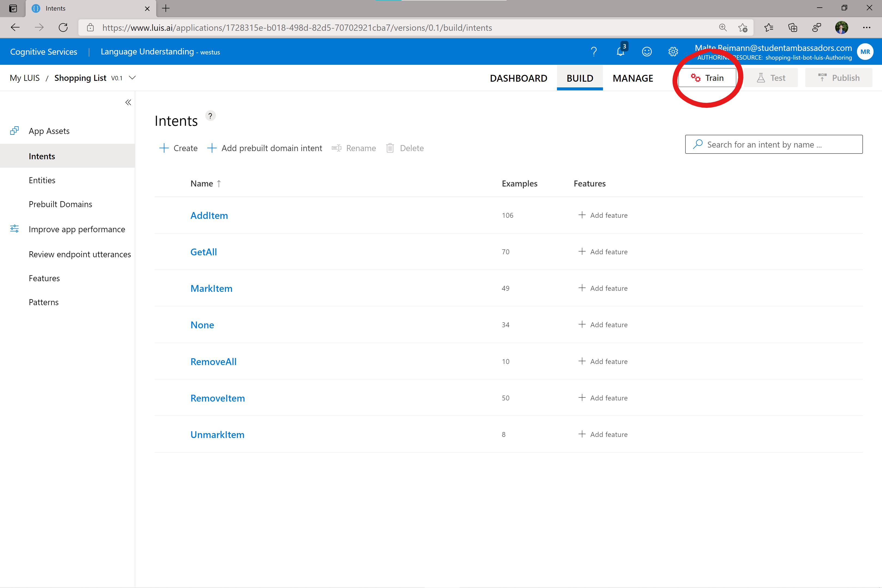
Task: Click the browser refresh icon
Action: [x=63, y=27]
